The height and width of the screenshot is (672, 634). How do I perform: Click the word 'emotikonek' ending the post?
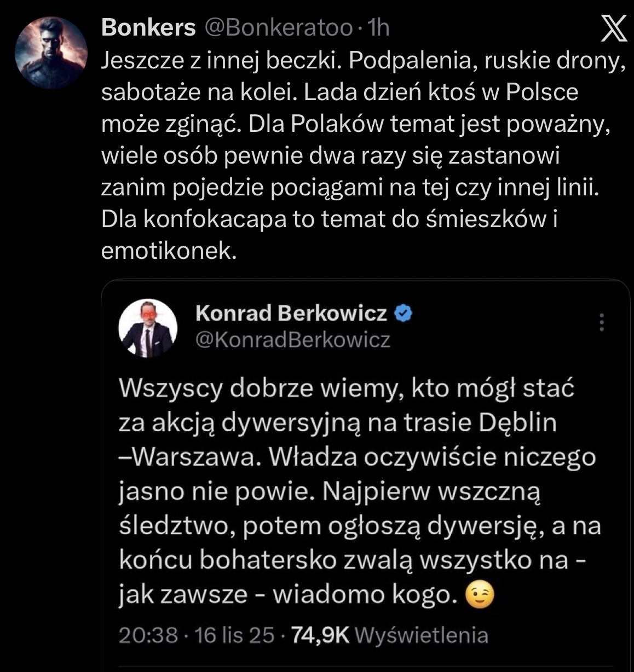point(169,251)
